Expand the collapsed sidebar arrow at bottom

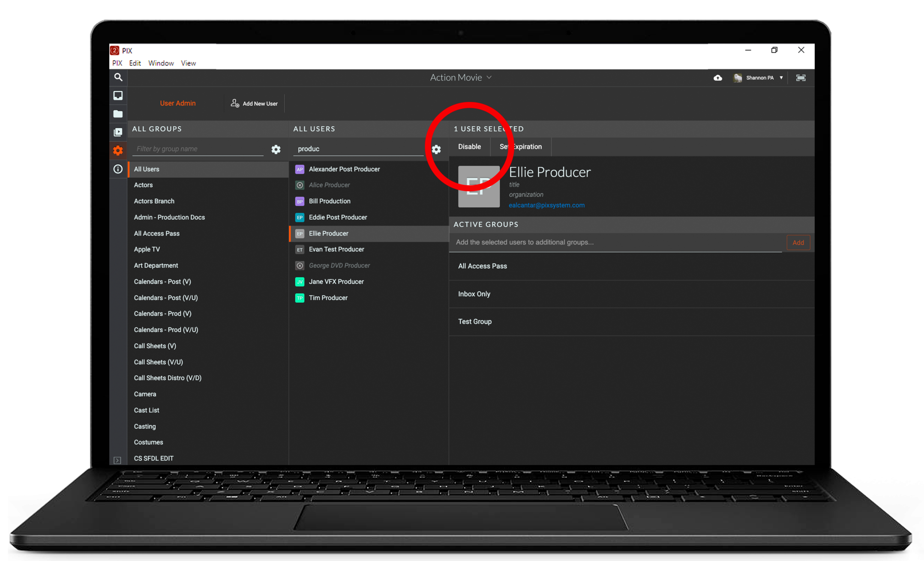[117, 460]
